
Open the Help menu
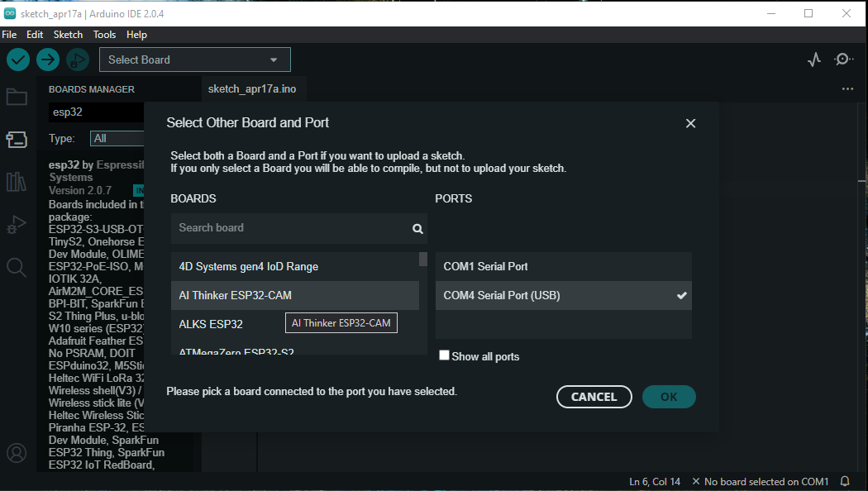[x=136, y=35]
